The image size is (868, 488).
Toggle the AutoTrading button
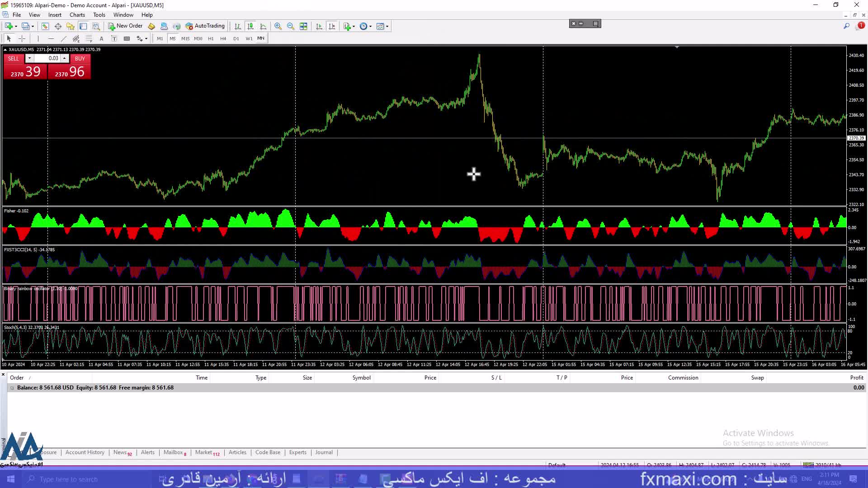(x=205, y=26)
